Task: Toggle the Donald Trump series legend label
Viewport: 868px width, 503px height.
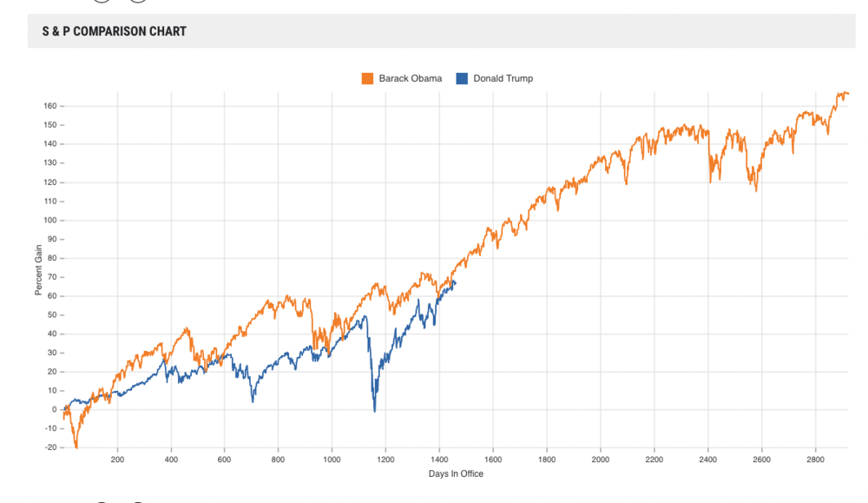Action: tap(503, 78)
